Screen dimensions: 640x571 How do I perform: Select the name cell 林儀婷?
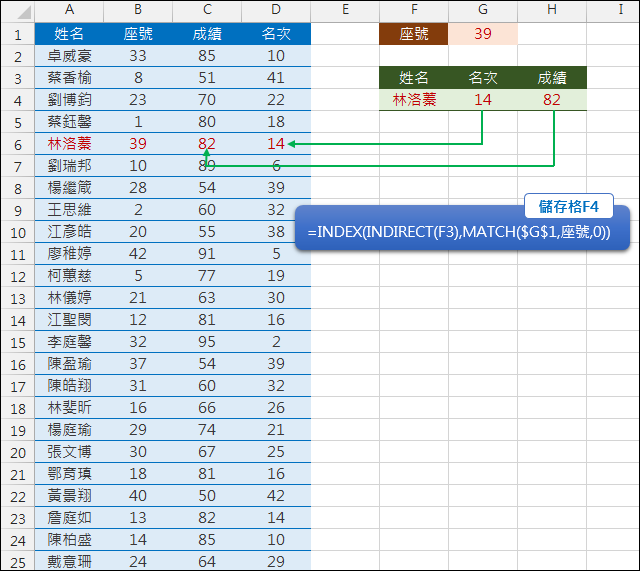pos(69,298)
